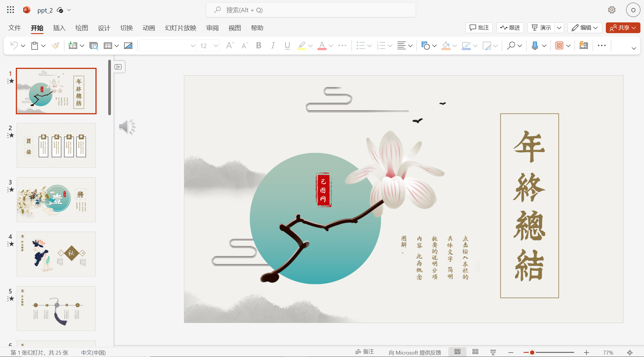Toggle bold formatting
The image size is (644, 357).
[x=258, y=45]
